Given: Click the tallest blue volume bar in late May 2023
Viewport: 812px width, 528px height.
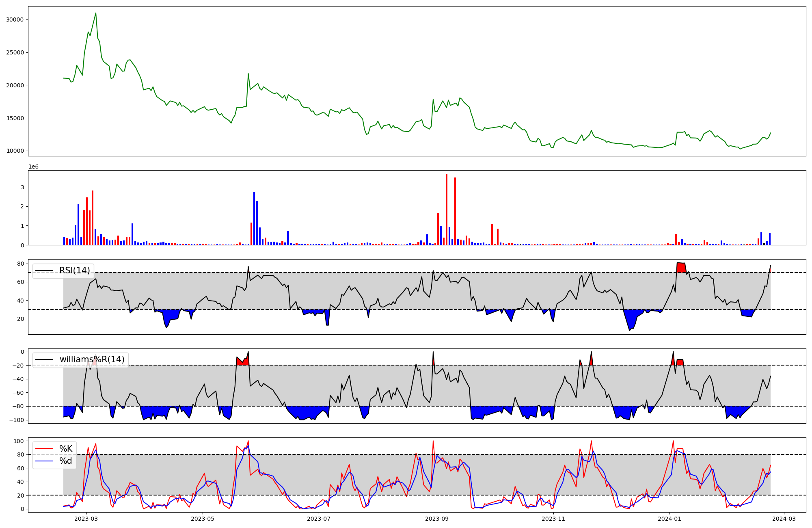Looking at the screenshot, I should [x=254, y=219].
